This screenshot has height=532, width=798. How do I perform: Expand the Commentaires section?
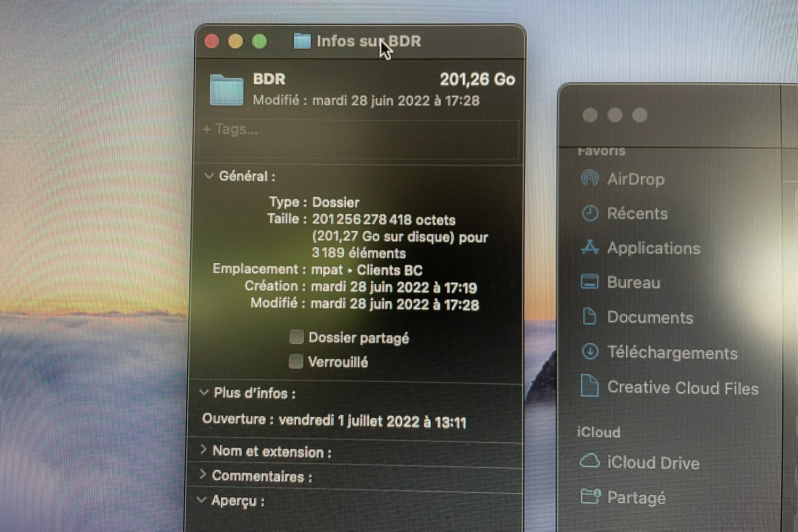[x=203, y=475]
